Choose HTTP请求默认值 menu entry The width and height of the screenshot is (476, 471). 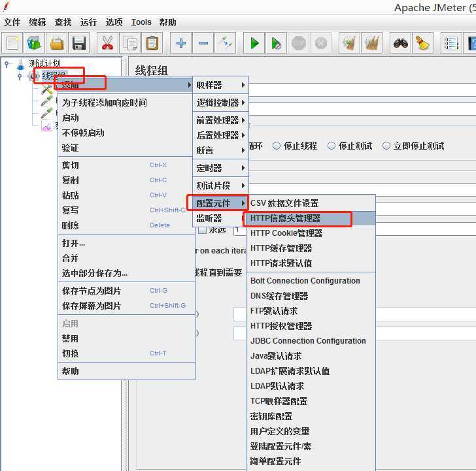point(311,263)
